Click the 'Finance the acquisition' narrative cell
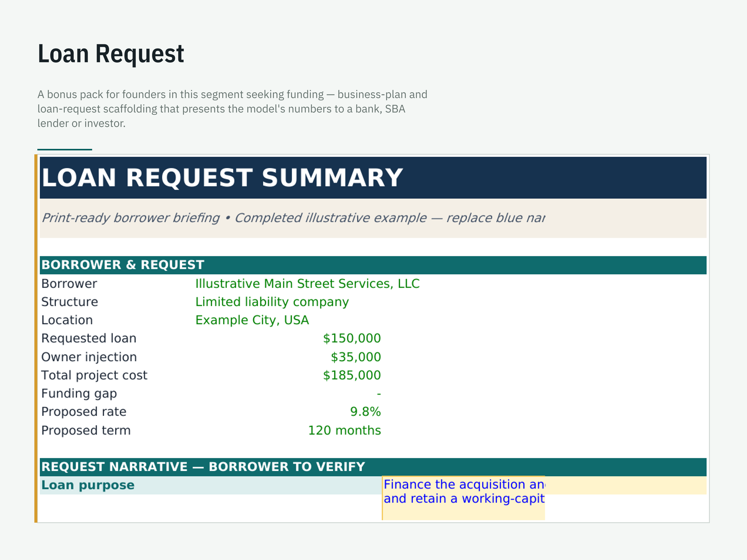747x560 pixels. [x=464, y=498]
